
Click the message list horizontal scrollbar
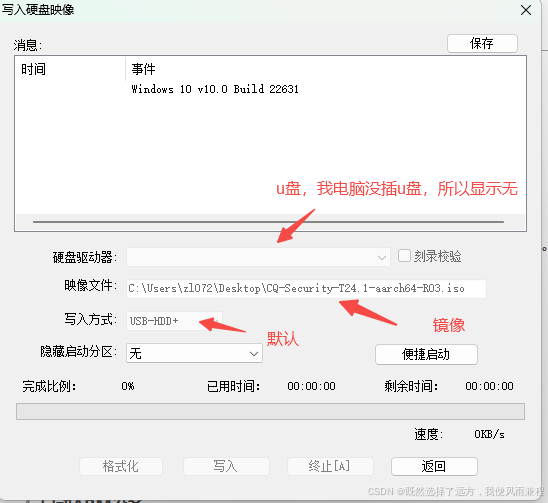(268, 222)
